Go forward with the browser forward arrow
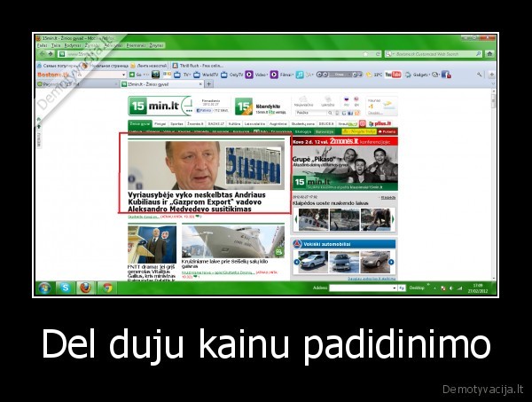Screen dimensions: 532x402 [51, 53]
